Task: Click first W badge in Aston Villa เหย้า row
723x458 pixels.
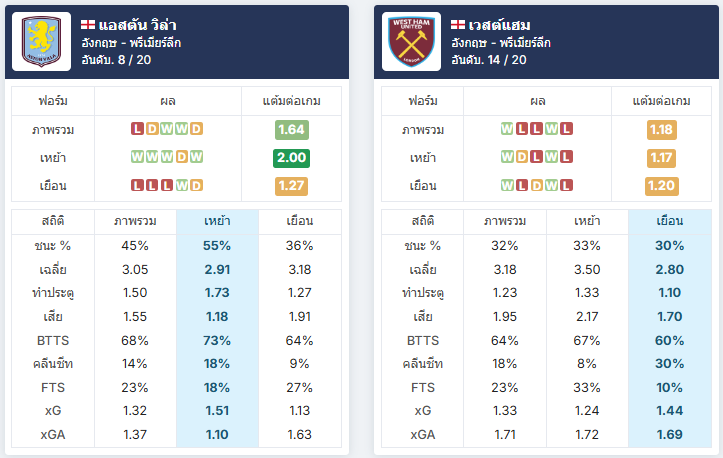Action: (137, 157)
